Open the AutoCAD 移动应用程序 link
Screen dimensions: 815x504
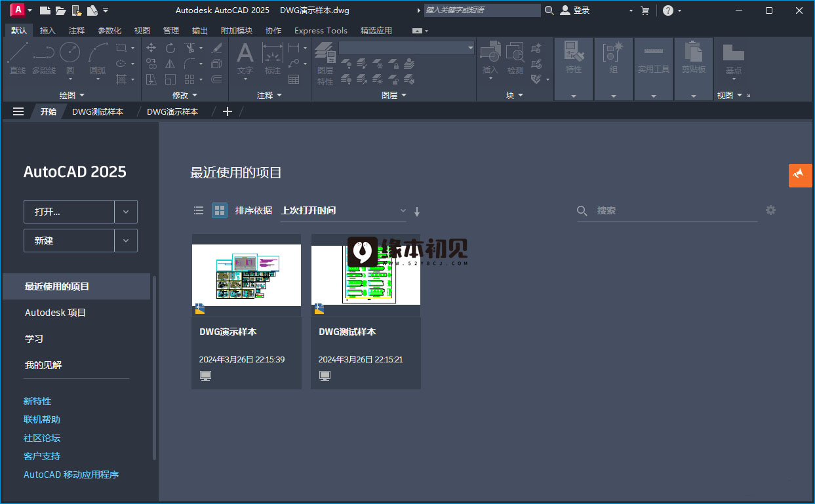pos(71,475)
